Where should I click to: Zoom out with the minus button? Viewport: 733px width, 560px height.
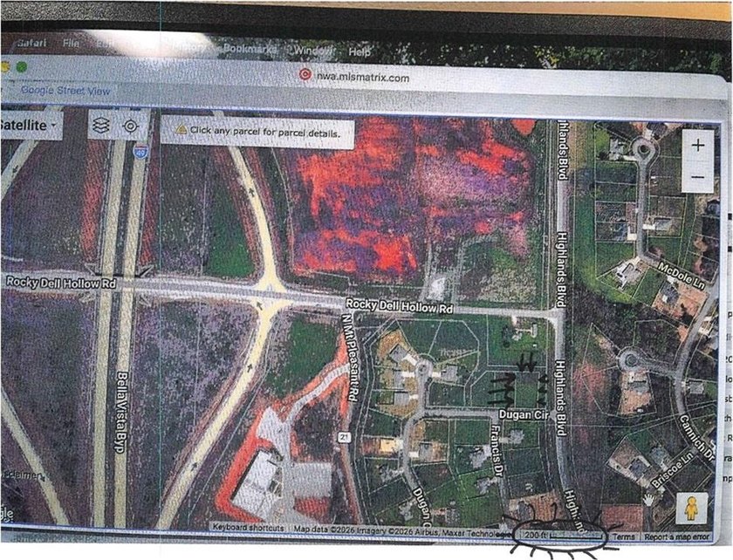697,177
